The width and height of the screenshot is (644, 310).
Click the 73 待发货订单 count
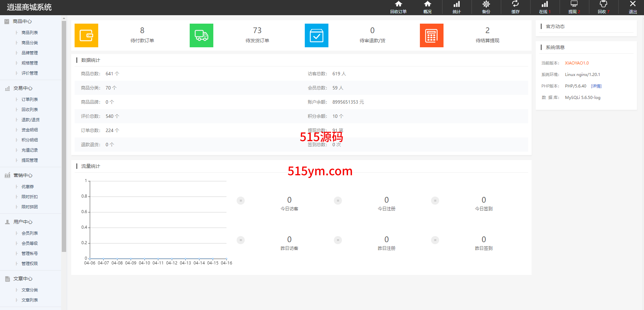[x=257, y=31]
